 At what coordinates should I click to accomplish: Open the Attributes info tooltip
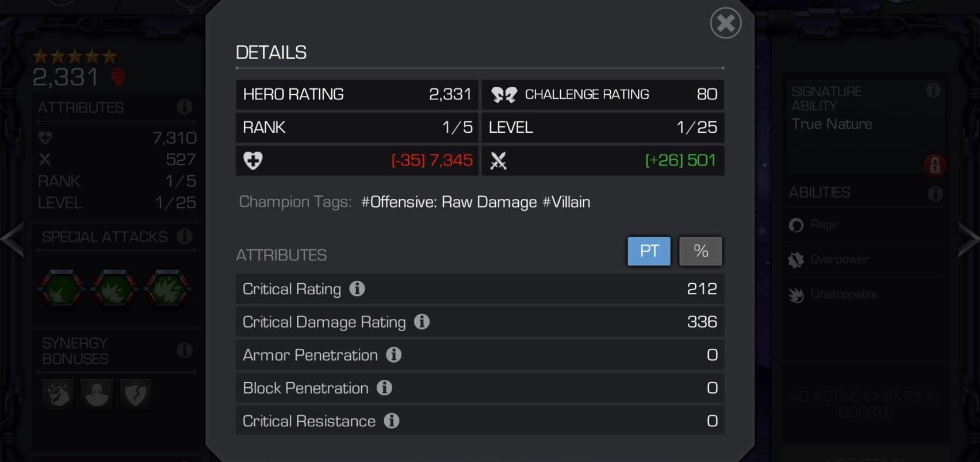coord(183,107)
